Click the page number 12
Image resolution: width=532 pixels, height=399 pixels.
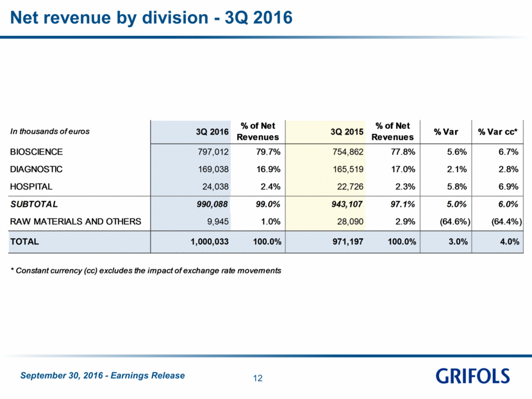point(258,379)
